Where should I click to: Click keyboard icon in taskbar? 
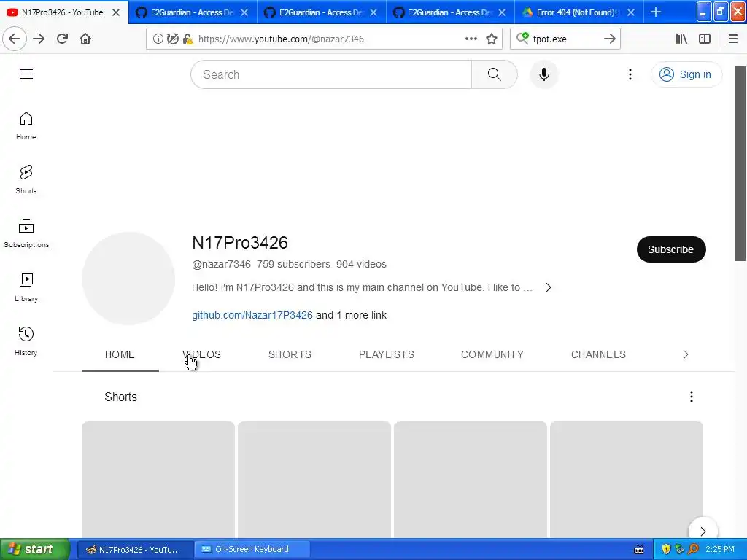[x=639, y=550]
